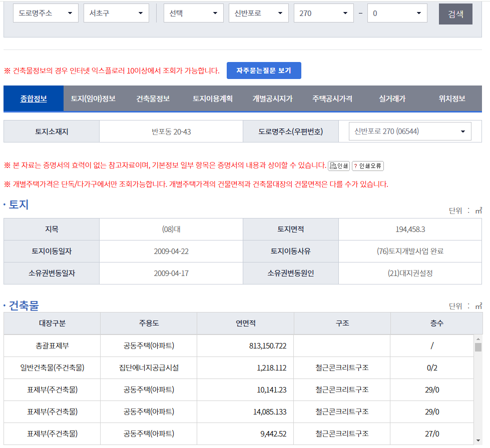Open the 토지이용계획 tab
490x448 pixels.
tap(213, 98)
